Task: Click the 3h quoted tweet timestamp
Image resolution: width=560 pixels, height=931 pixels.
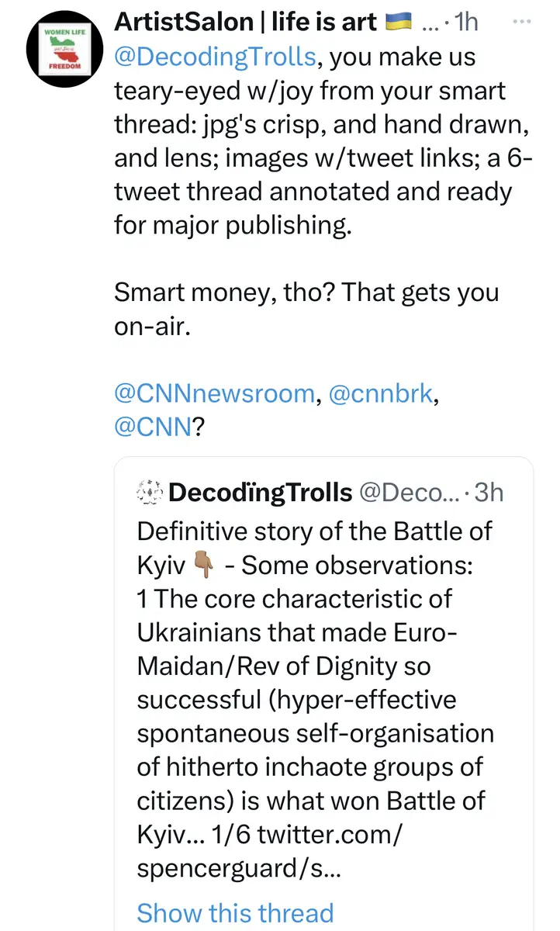Action: tap(489, 492)
